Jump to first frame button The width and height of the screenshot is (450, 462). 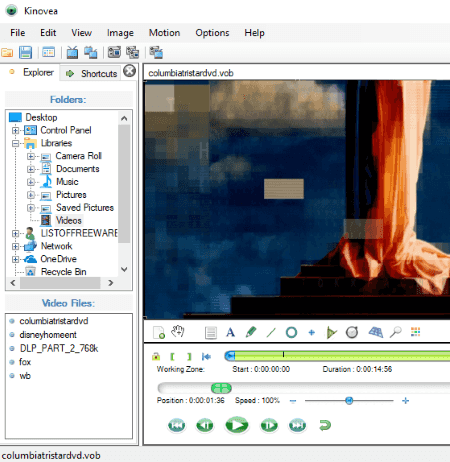177,425
